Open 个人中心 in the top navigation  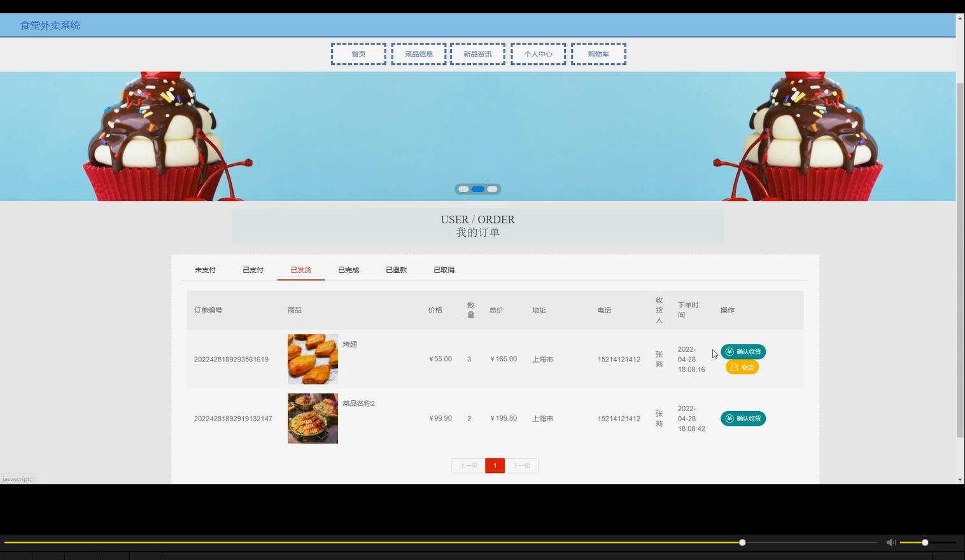[x=538, y=54]
